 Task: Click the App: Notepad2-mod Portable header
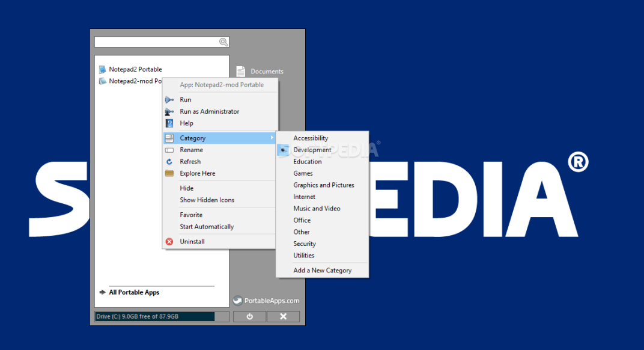pyautogui.click(x=222, y=85)
